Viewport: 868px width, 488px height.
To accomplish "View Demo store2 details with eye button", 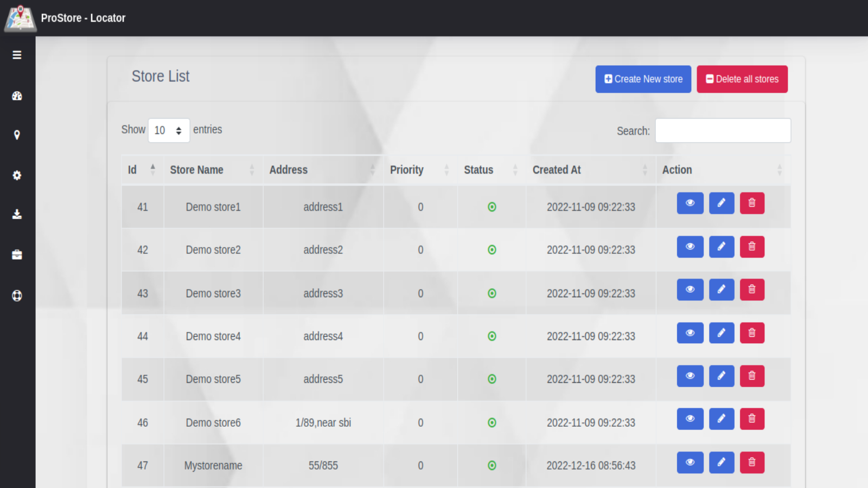I will (x=690, y=247).
